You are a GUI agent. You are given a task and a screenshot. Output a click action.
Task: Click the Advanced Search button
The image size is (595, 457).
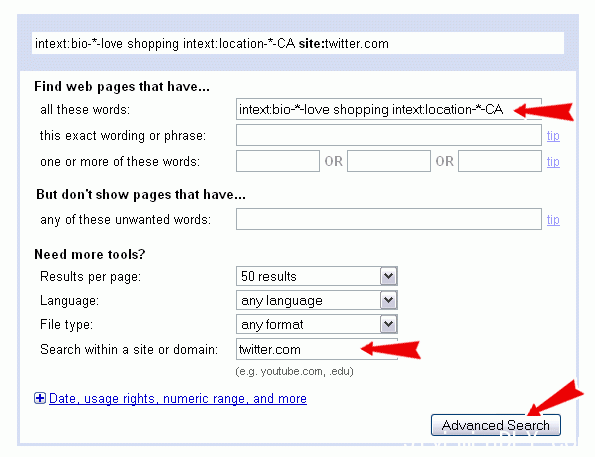[496, 425]
